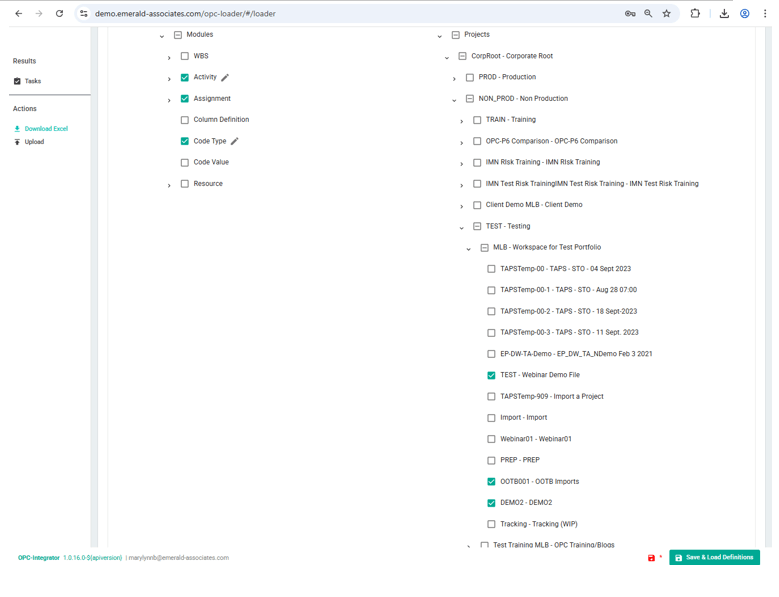Check the Resource module checkbox
The height and width of the screenshot is (597, 779).
(x=185, y=184)
